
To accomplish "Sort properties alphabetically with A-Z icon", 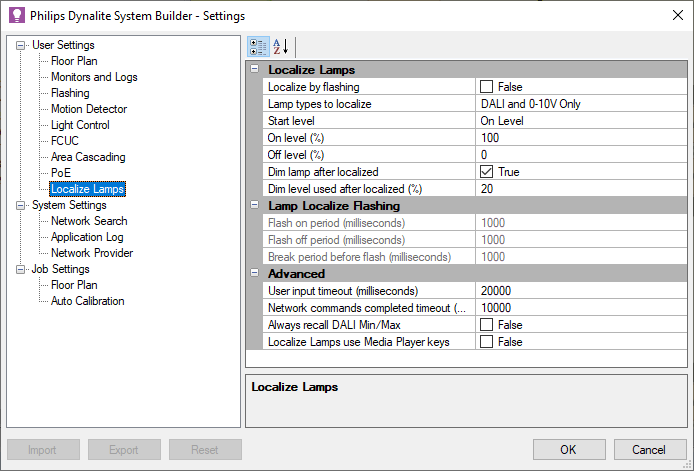I will tap(281, 46).
